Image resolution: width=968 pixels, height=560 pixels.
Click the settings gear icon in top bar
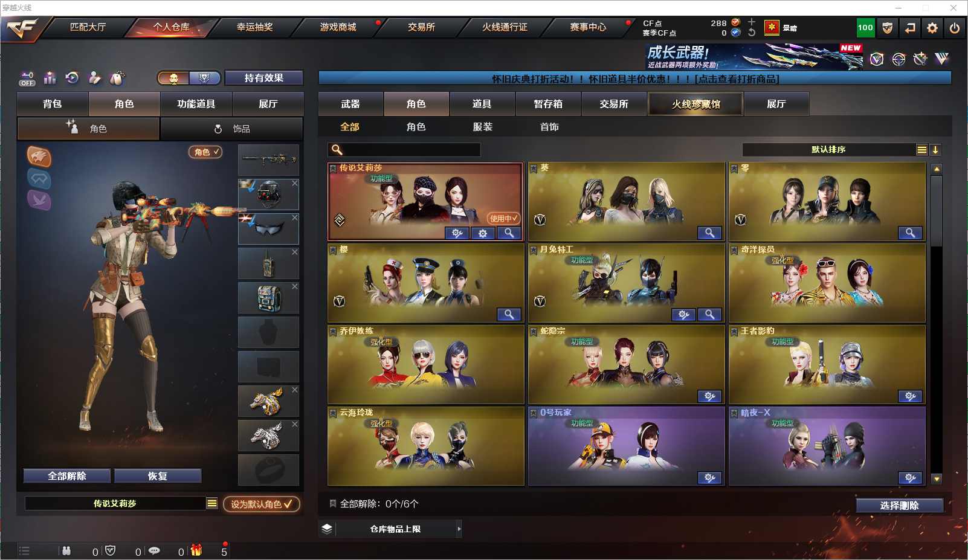pos(932,28)
